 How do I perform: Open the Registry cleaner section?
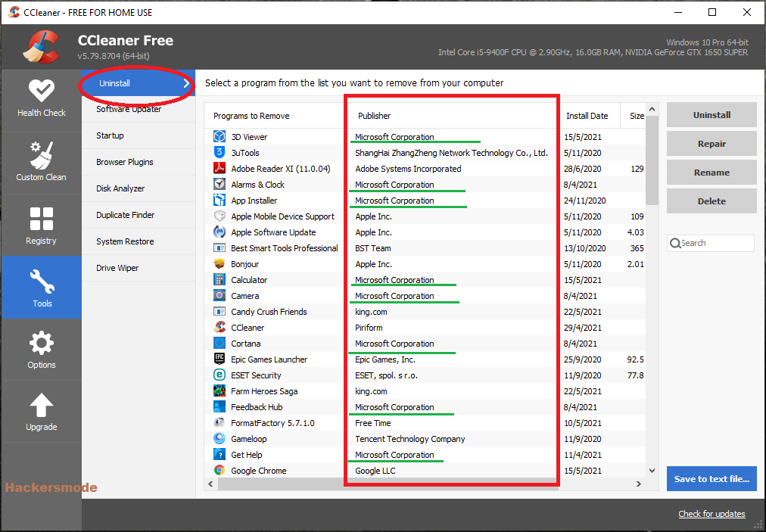(42, 226)
